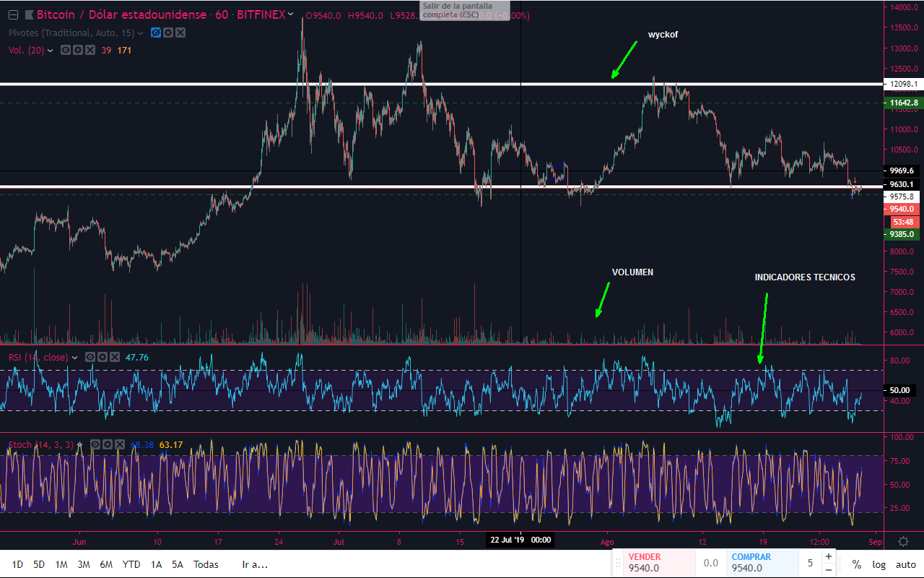Click the COMPRAR buy button

[762, 563]
